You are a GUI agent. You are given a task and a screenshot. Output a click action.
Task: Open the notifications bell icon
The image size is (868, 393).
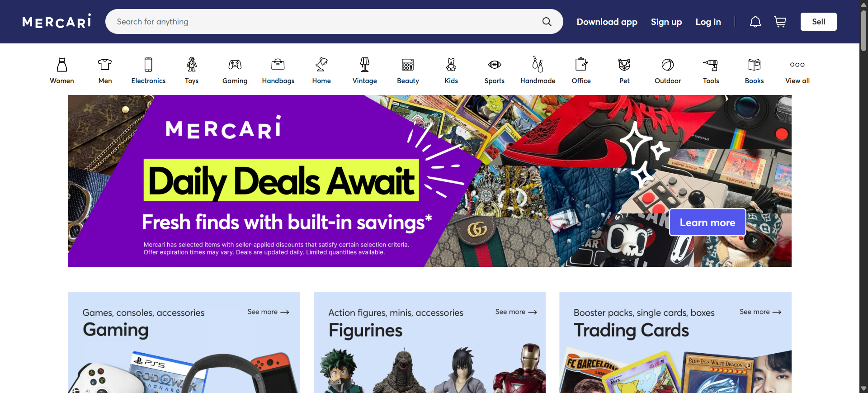tap(755, 22)
